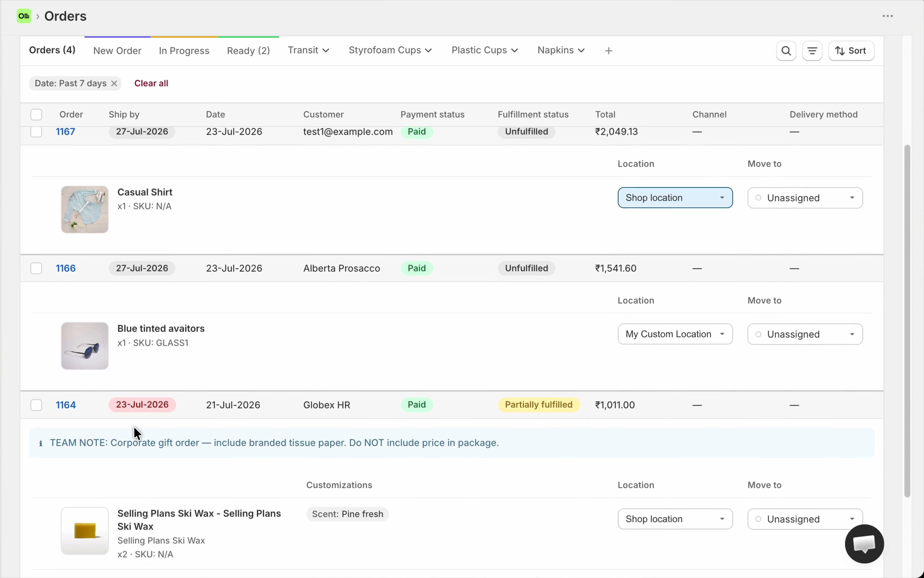Click the Channel column header
Viewport: 924px width, 578px height.
[x=709, y=115]
